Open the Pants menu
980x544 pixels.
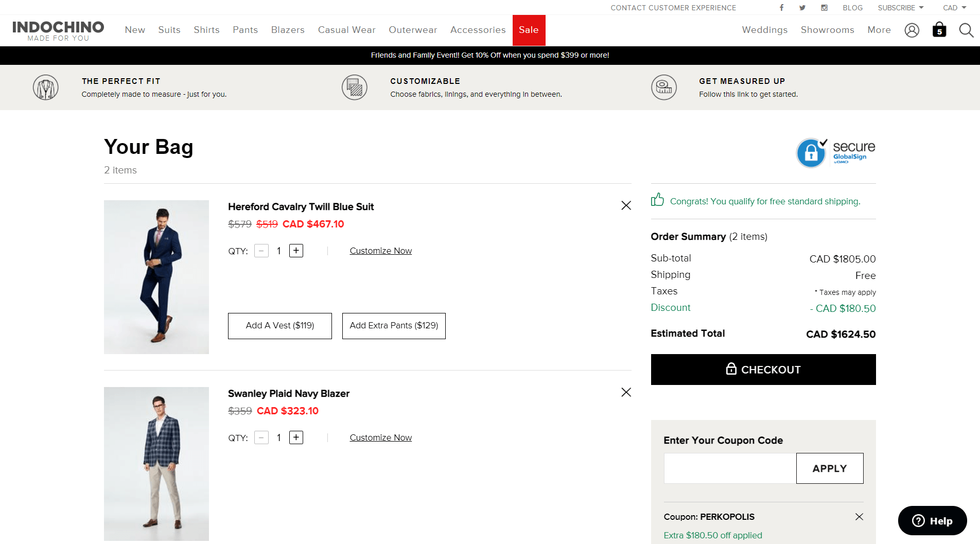(x=245, y=30)
